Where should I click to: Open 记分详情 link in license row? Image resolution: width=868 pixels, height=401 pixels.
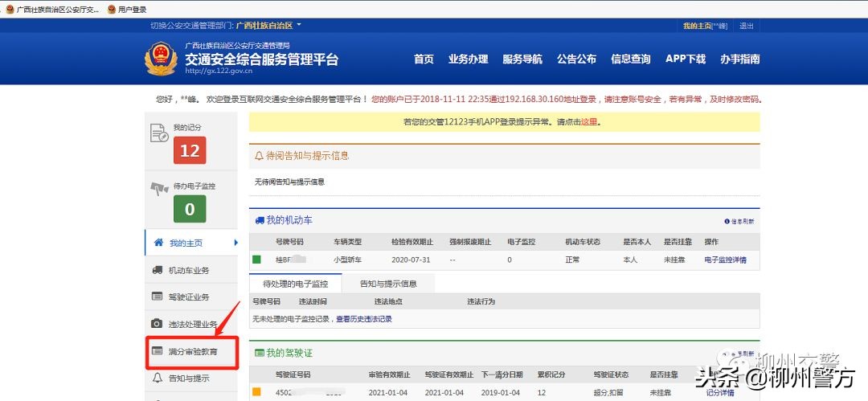(720, 393)
